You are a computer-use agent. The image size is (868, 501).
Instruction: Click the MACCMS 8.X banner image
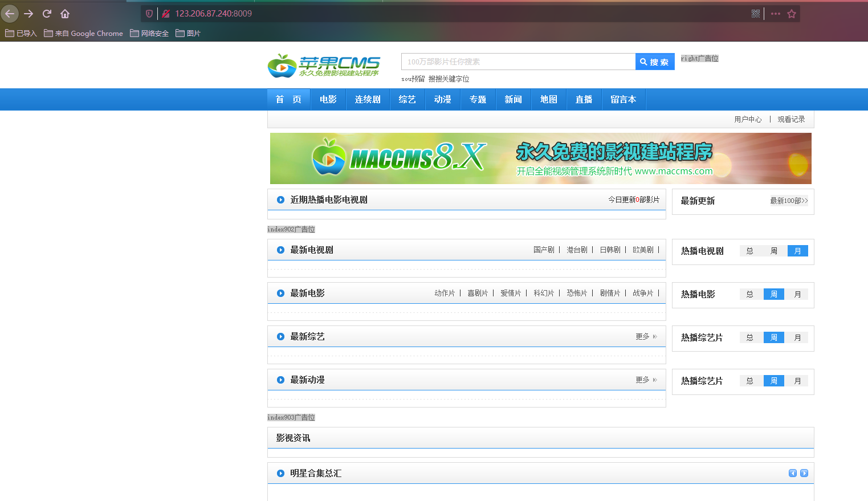(x=540, y=158)
